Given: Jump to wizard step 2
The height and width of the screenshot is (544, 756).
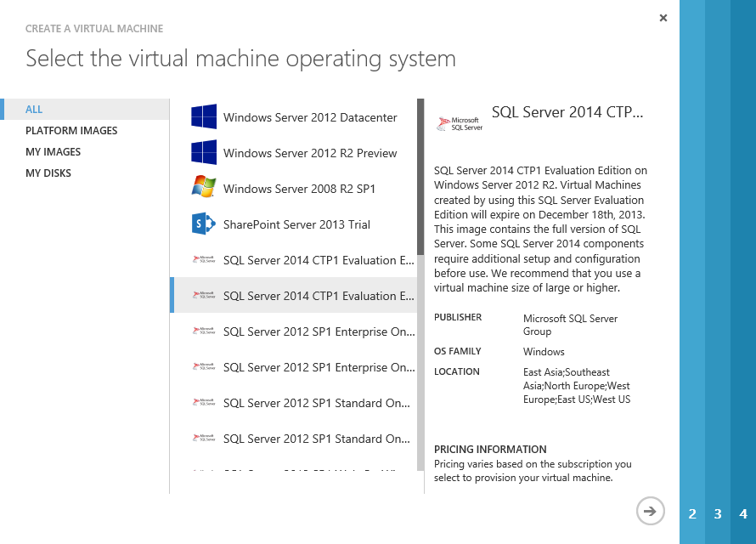Looking at the screenshot, I should 692,513.
